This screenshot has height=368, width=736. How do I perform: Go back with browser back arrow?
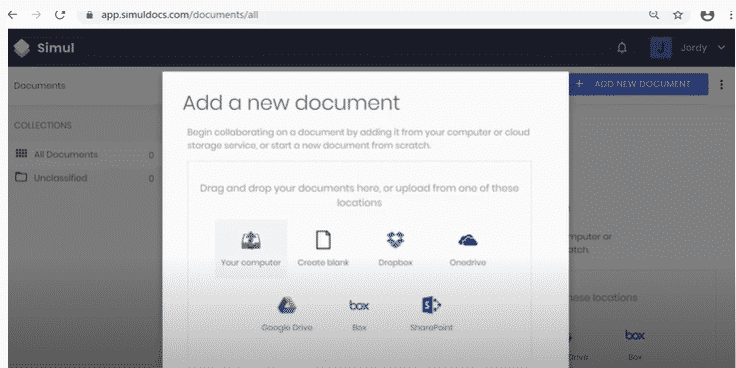[13, 15]
